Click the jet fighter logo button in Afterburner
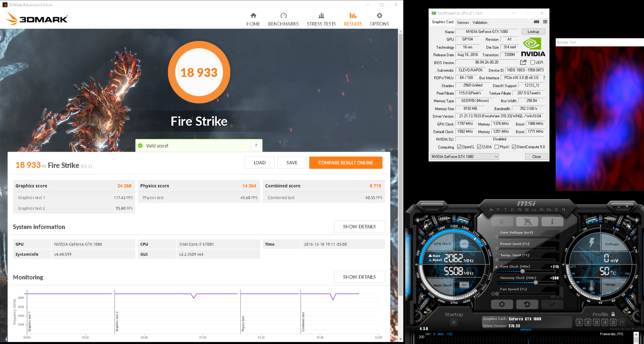644x344 pixels. 527,222
